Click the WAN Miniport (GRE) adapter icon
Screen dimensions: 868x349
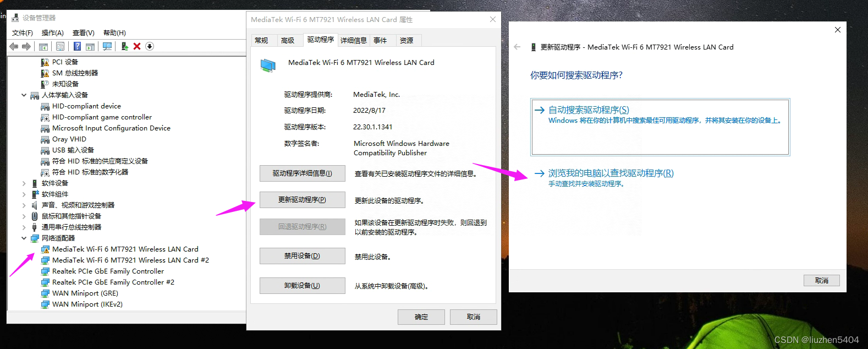tap(45, 293)
